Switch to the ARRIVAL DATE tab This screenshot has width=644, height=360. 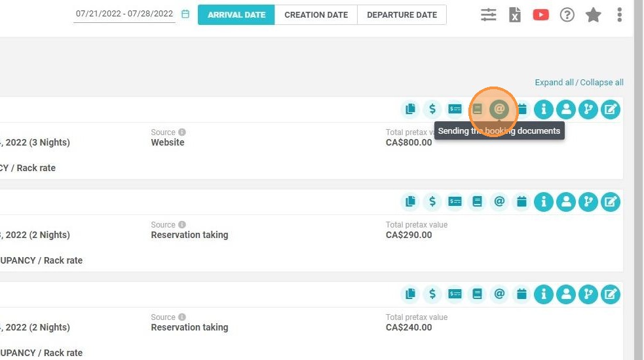[x=236, y=15]
